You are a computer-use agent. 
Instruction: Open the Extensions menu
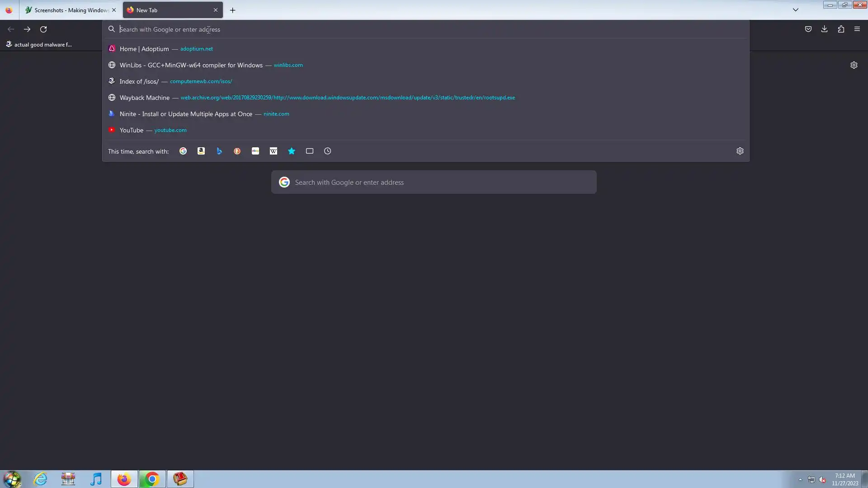pos(841,29)
